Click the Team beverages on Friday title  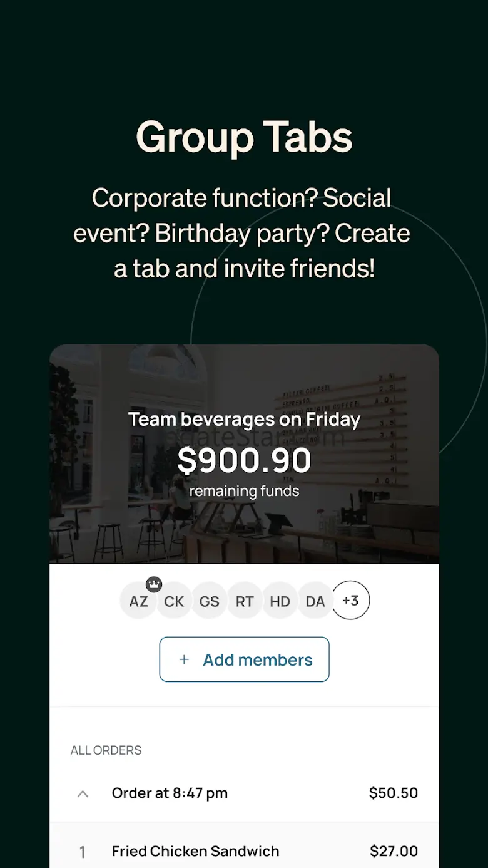(x=244, y=419)
